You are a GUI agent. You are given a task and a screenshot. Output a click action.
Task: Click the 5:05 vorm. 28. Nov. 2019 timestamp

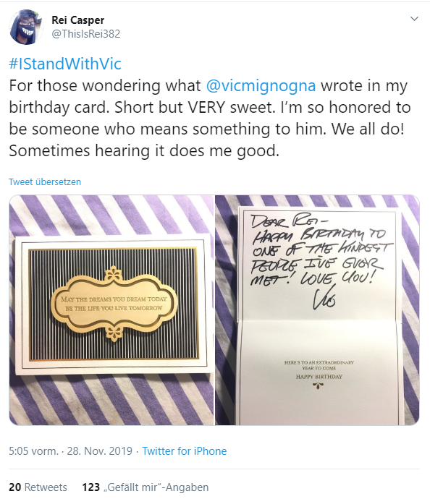tap(70, 451)
